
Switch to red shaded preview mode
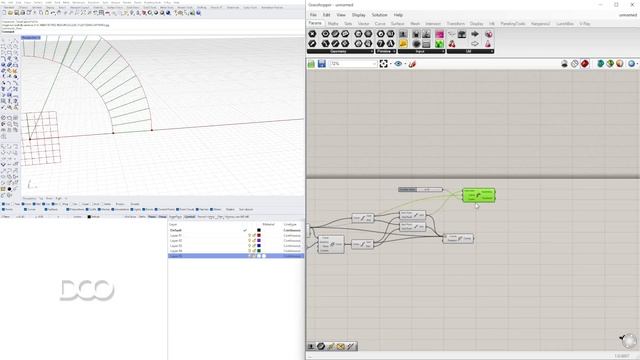[585, 64]
